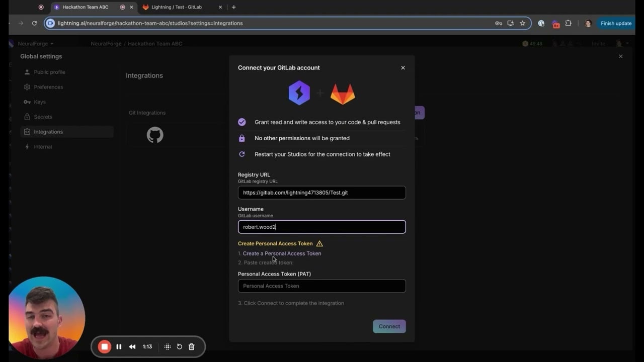Click the dotted grid icon in the recorder bar

(168, 346)
